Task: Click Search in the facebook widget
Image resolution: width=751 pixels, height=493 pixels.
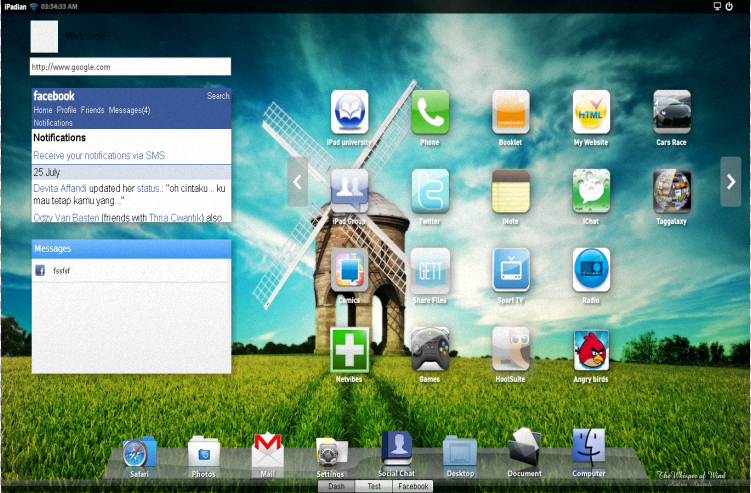Action: coord(218,96)
